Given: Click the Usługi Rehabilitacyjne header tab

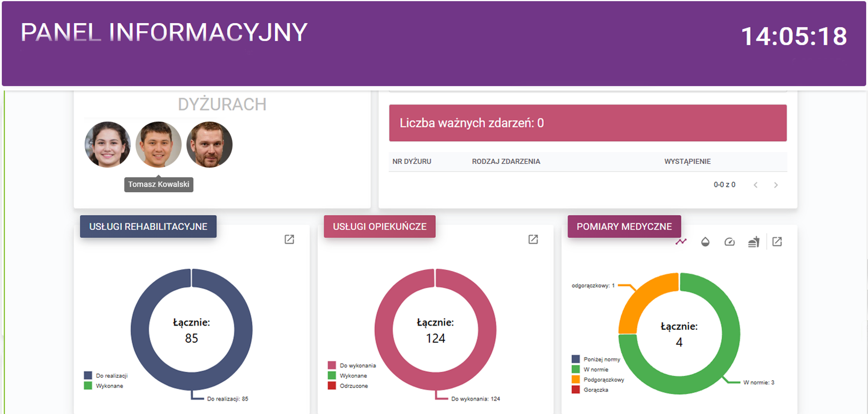Looking at the screenshot, I should [148, 227].
